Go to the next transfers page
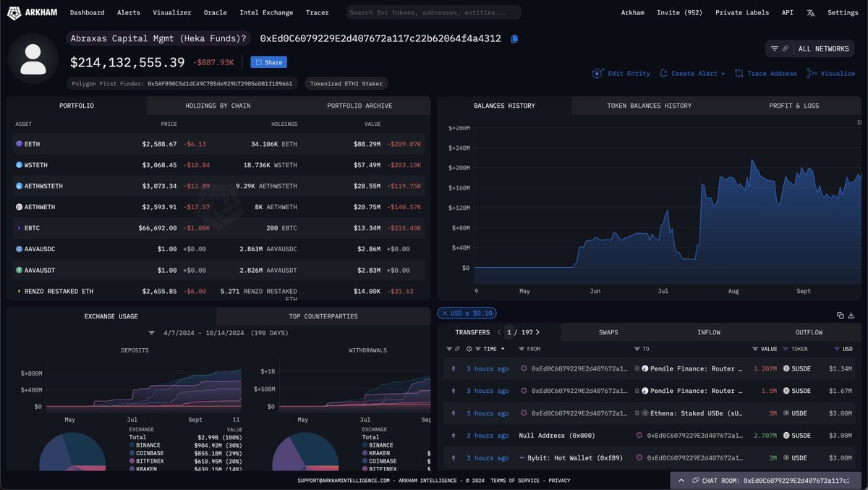The image size is (868, 490). coord(537,332)
